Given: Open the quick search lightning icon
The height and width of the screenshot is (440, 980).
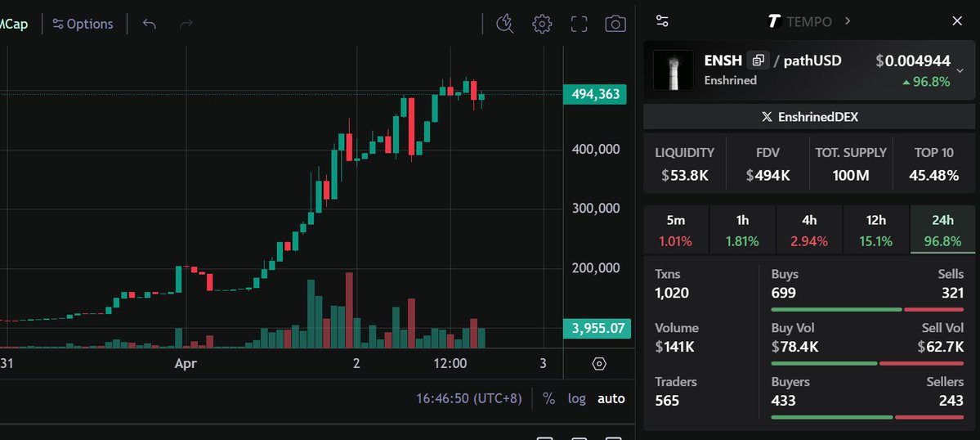Looking at the screenshot, I should click(x=505, y=24).
